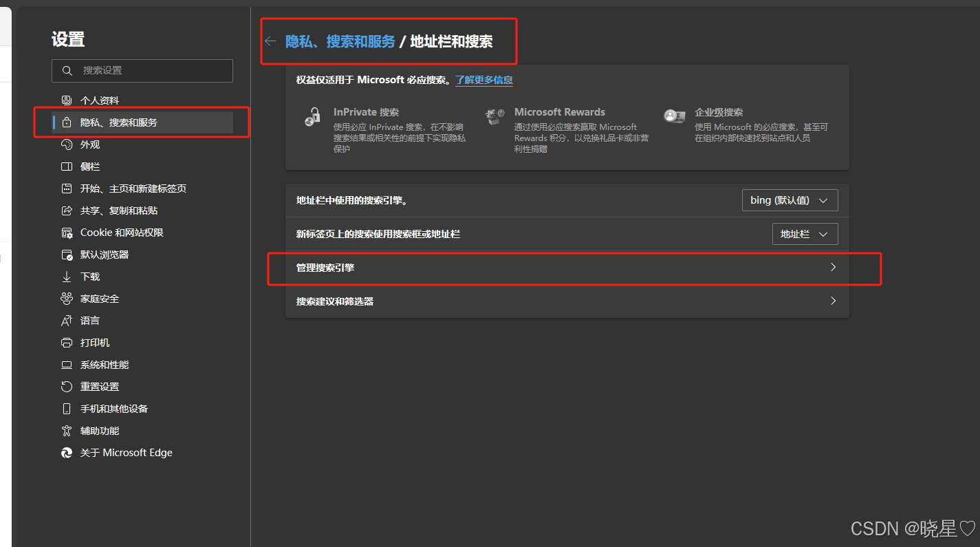The width and height of the screenshot is (980, 547).
Task: Click the sidebar icon beside 侧栏
Action: click(x=67, y=167)
